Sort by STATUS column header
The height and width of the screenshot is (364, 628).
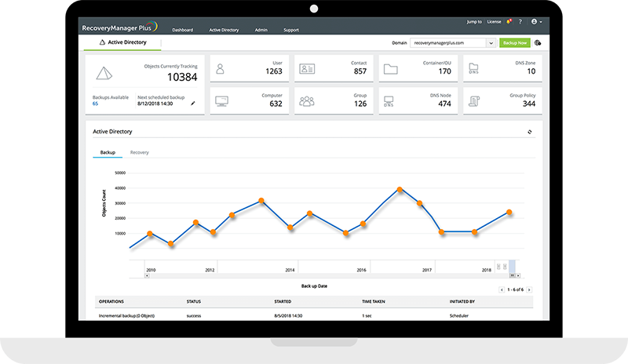[194, 301]
